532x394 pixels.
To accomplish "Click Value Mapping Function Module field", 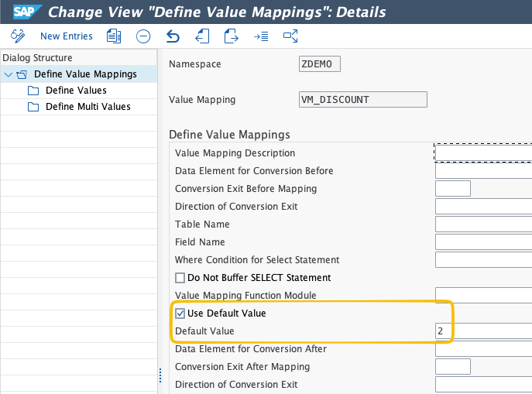I will 483,296.
